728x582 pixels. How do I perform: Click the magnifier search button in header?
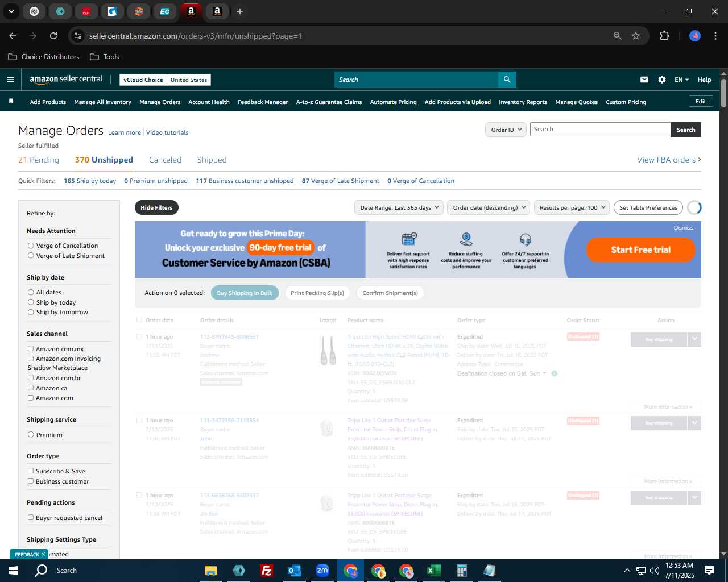507,80
